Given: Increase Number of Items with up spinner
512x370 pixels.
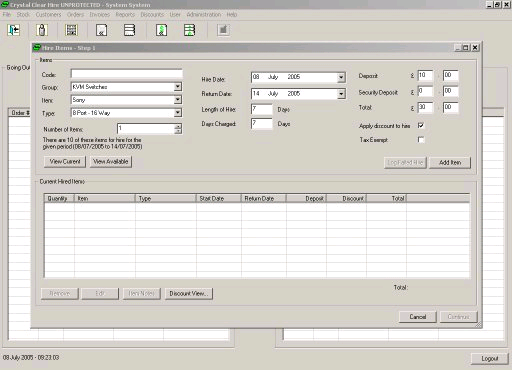Looking at the screenshot, I should [178, 126].
